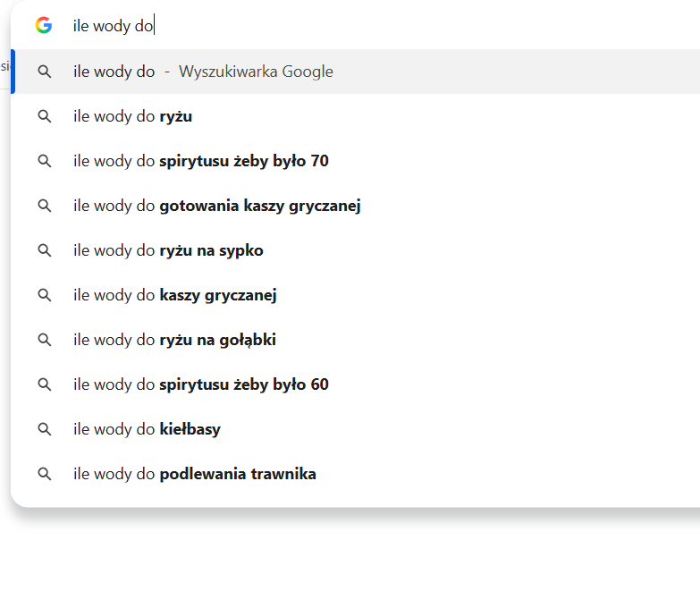Click magnifier icon beside 'spirytusu żeby było 60'
700x608 pixels.
(44, 384)
